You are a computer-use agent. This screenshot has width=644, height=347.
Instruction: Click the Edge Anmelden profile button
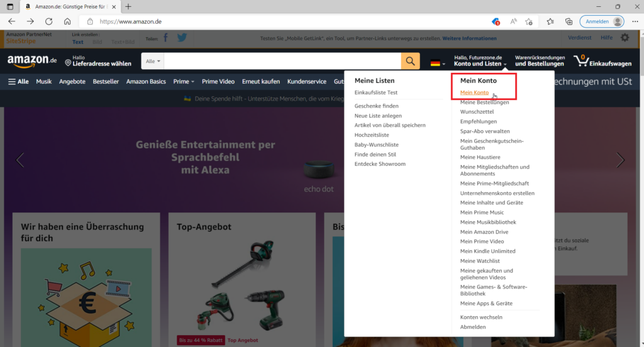click(x=602, y=21)
